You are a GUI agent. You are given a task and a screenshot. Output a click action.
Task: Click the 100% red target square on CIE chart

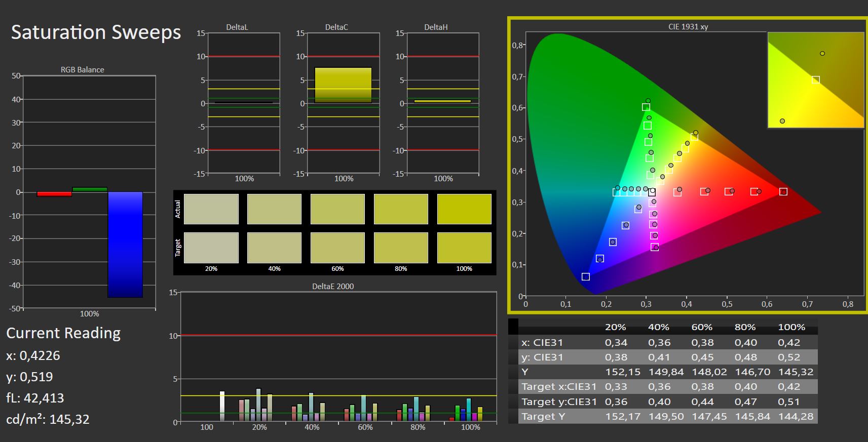pyautogui.click(x=783, y=192)
